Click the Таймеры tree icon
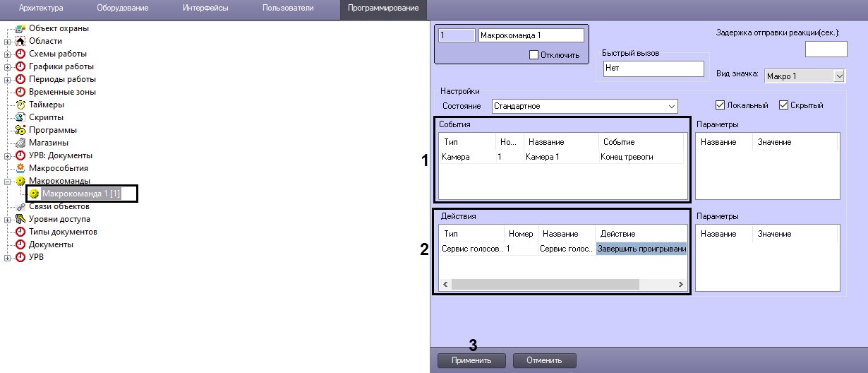 tap(20, 105)
